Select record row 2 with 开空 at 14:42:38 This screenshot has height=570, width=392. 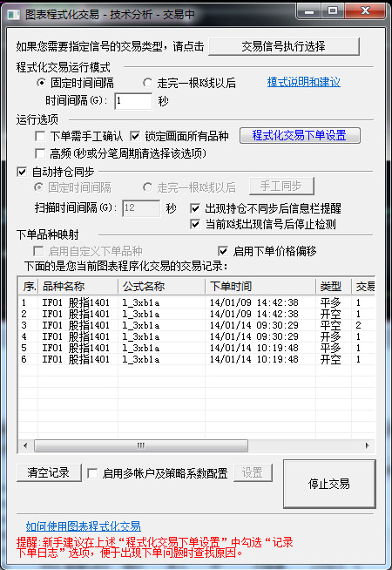(x=196, y=314)
